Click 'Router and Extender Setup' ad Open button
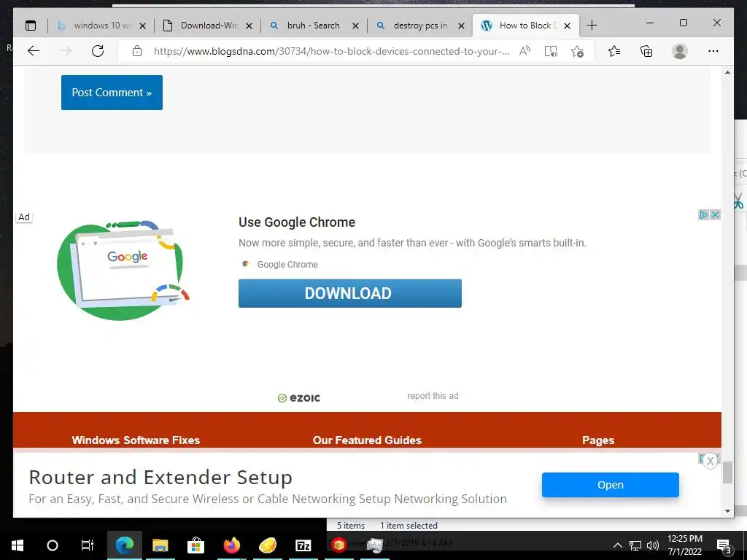Screen dimensions: 747x560 [x=611, y=485]
